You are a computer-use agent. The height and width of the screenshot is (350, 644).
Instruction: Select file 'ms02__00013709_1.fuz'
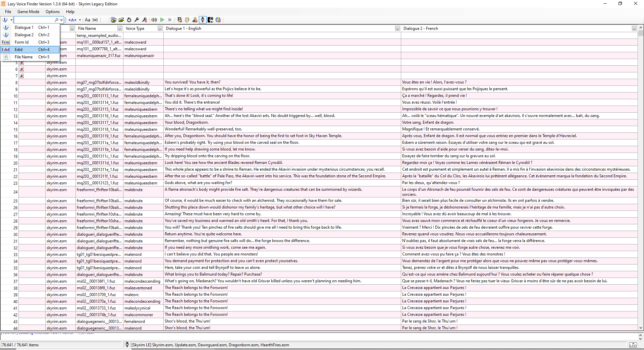99,294
